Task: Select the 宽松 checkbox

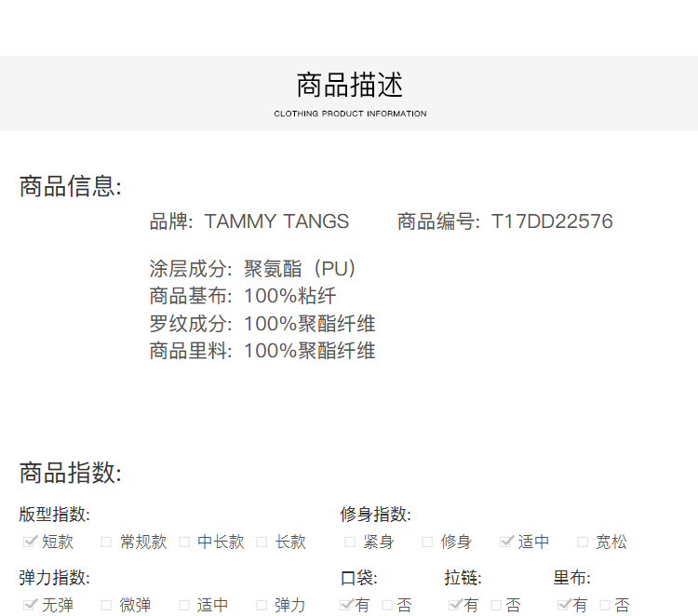Action: 583,542
